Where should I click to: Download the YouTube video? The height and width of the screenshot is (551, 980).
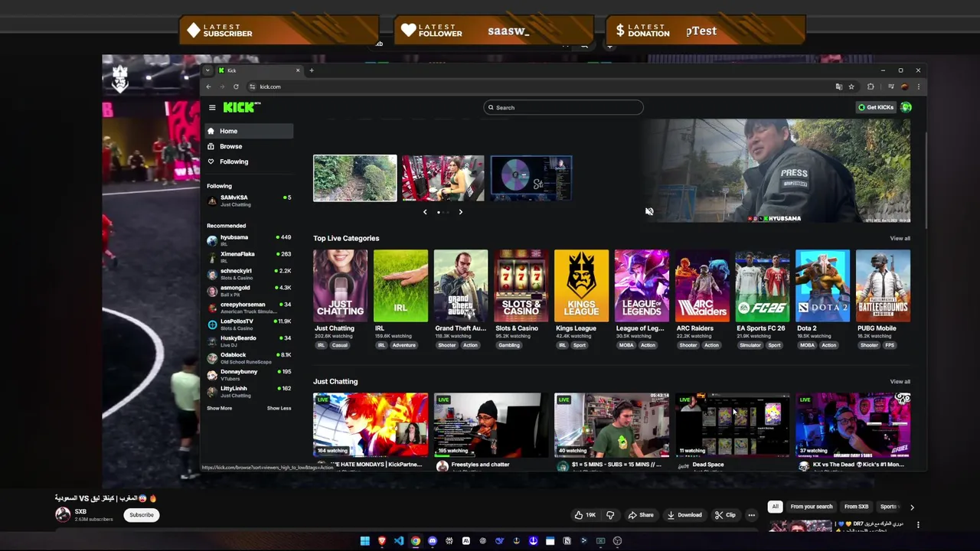pos(684,515)
